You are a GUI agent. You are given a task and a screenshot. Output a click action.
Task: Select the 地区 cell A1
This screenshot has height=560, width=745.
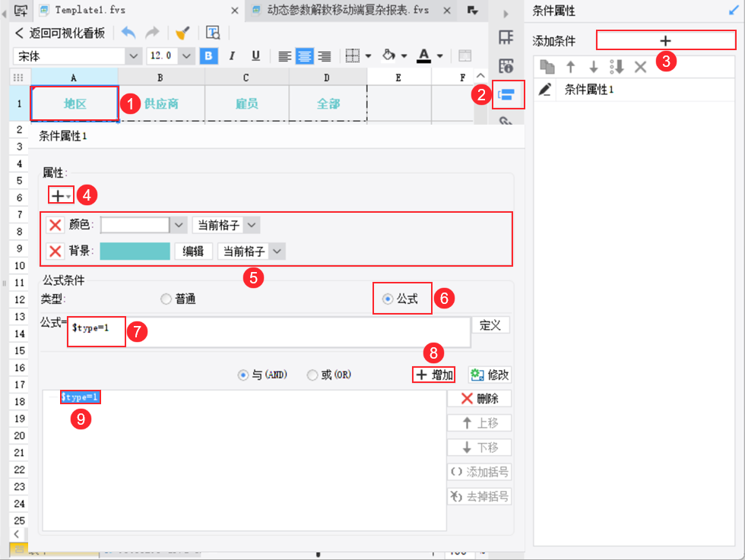[x=74, y=103]
